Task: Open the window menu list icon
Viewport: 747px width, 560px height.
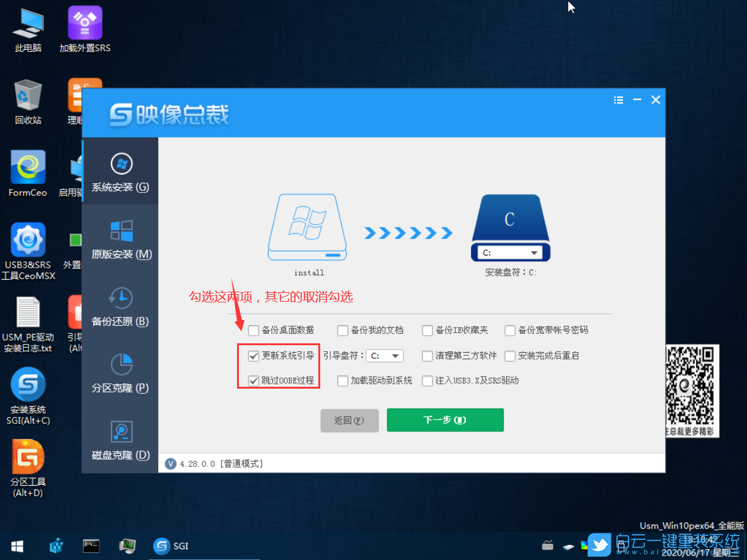Action: coord(618,100)
